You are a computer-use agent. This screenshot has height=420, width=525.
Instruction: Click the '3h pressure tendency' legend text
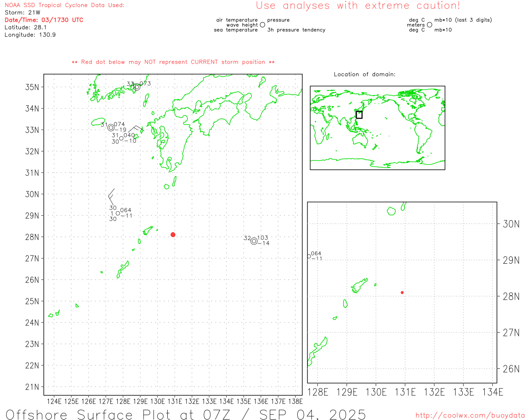[x=296, y=30]
